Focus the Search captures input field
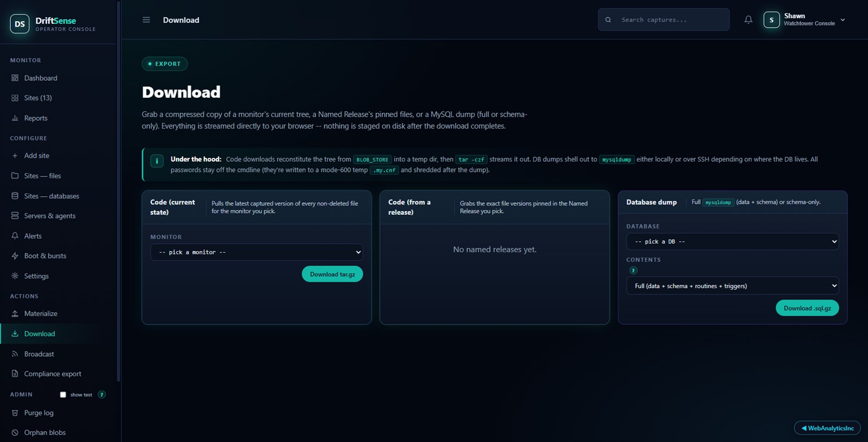Viewport: 868px width, 442px height. tap(663, 20)
